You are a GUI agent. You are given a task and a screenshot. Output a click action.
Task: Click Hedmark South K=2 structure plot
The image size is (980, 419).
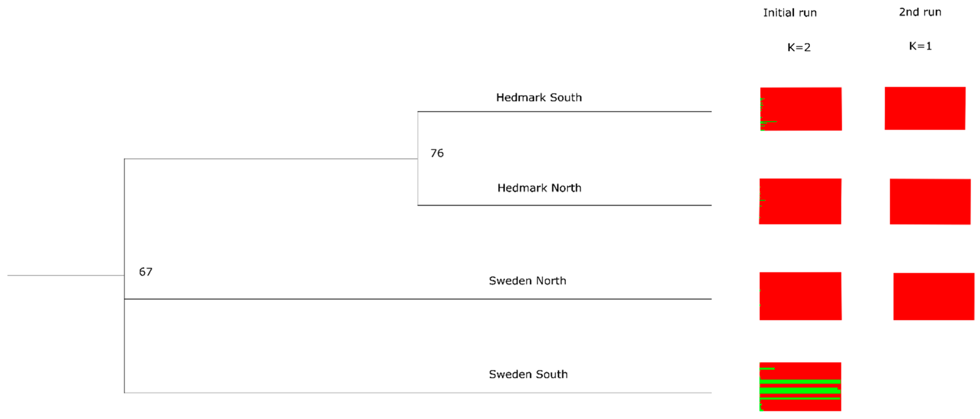coord(801,109)
